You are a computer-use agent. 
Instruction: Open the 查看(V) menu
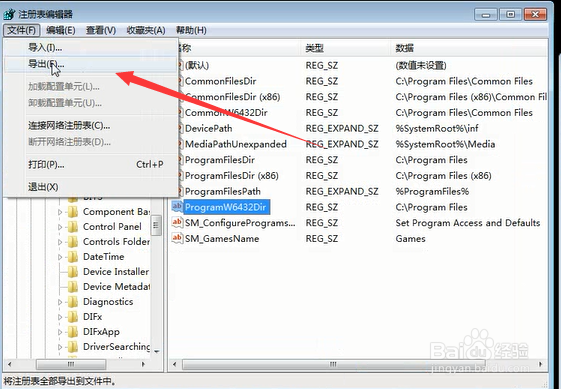tap(101, 30)
